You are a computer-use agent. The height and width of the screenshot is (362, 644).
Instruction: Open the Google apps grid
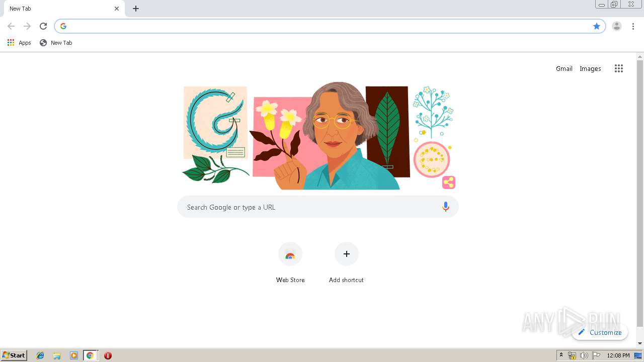tap(619, 68)
